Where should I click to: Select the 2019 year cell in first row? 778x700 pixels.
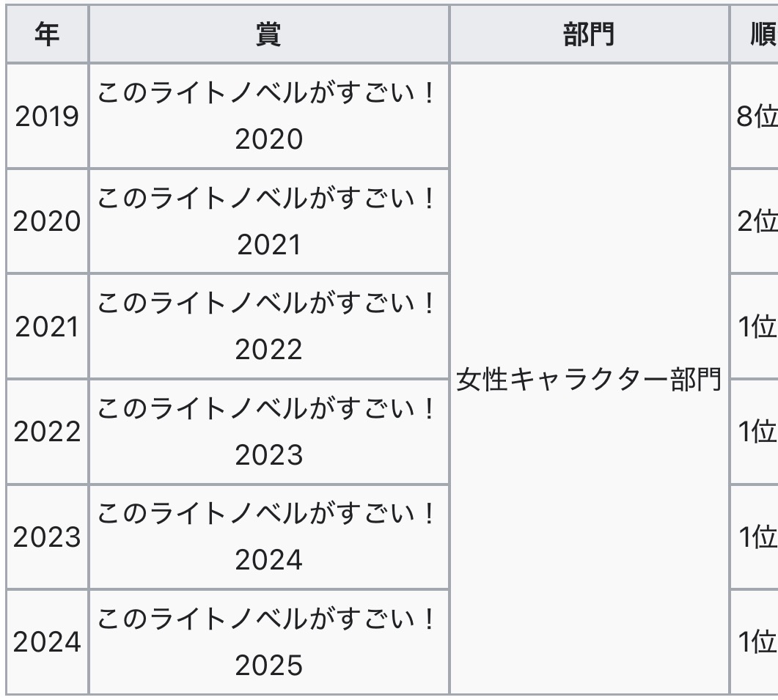pos(47,116)
